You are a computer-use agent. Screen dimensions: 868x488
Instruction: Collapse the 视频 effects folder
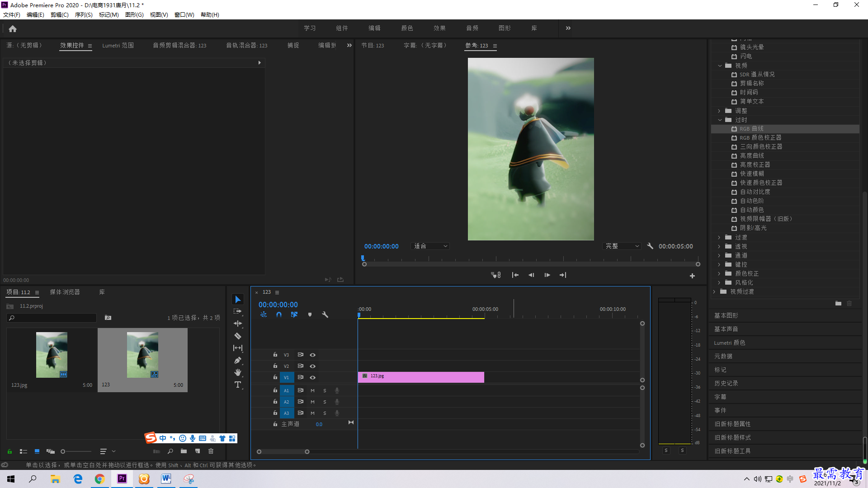(720, 66)
